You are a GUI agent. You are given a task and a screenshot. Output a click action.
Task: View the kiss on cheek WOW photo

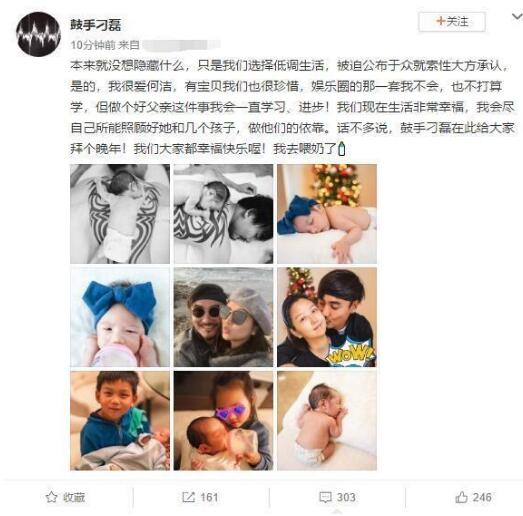tap(327, 317)
